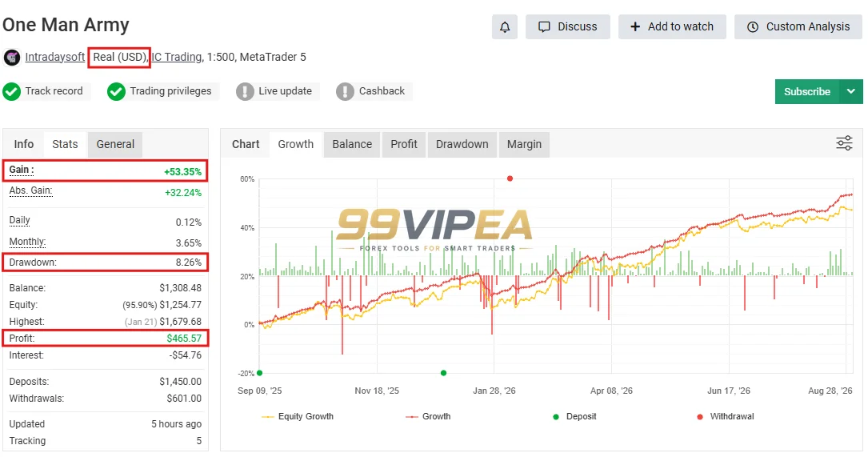Click the Monthly label
The width and height of the screenshot is (868, 457).
click(27, 242)
